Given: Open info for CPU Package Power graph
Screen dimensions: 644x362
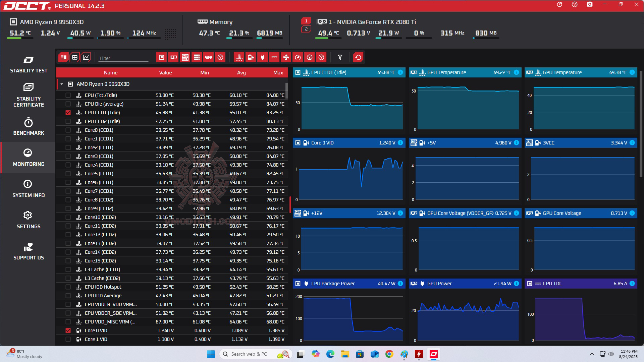Looking at the screenshot, I should pos(400,284).
